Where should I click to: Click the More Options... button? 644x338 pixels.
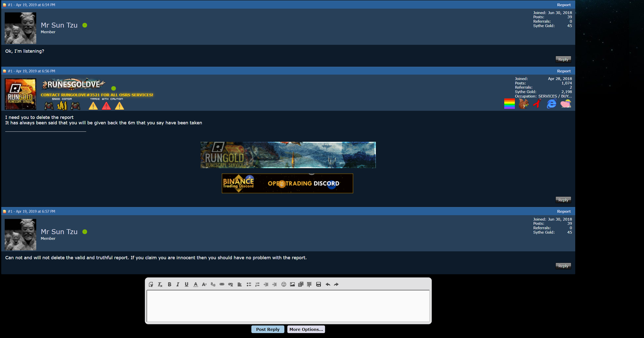click(306, 329)
